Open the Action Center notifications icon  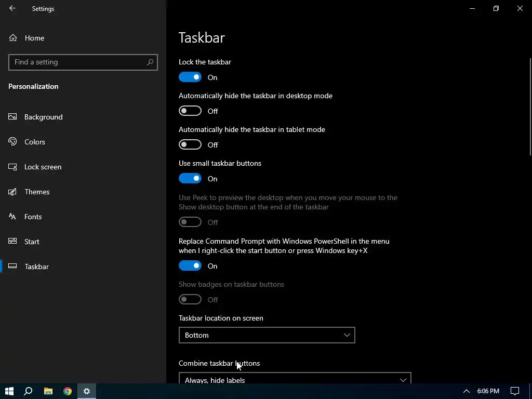click(x=515, y=391)
